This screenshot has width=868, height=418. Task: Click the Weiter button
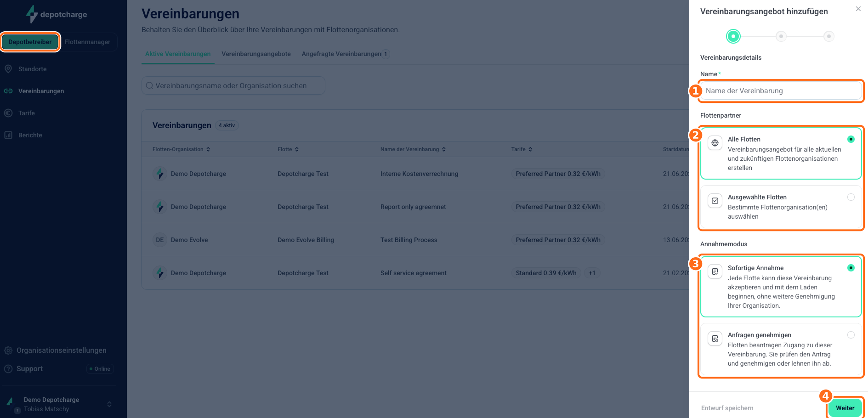point(845,408)
